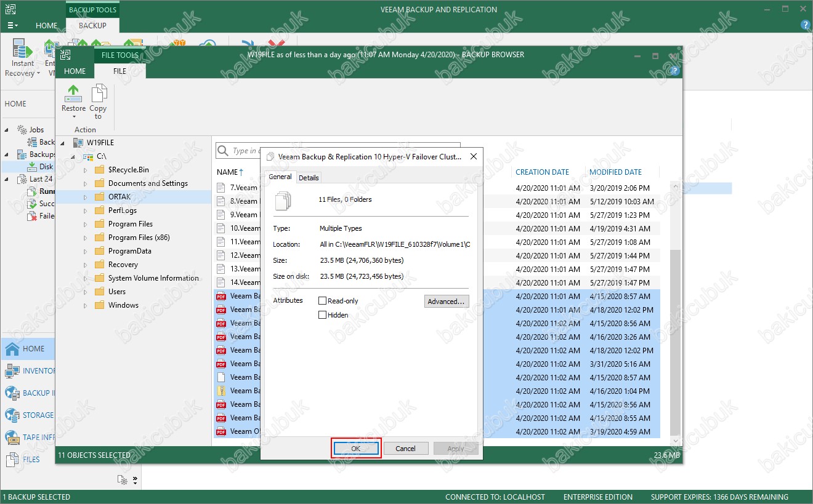Select the Windows folder in tree
813x504 pixels.
pyautogui.click(x=123, y=305)
